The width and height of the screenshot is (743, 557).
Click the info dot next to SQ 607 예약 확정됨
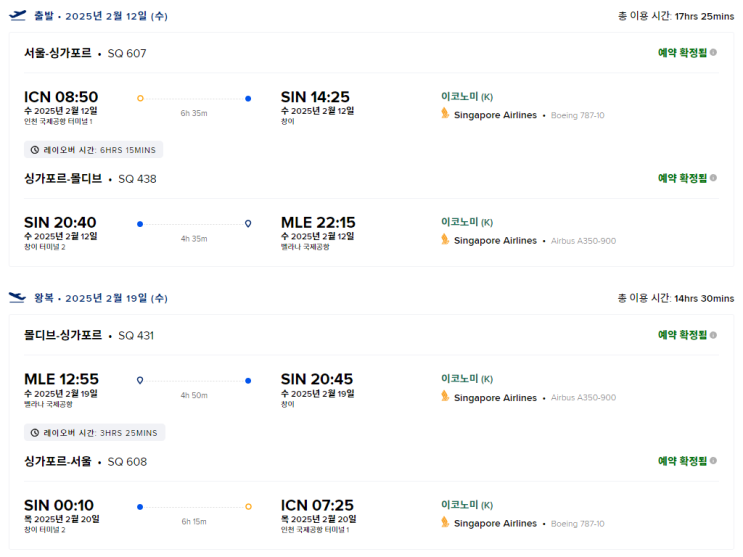click(713, 52)
